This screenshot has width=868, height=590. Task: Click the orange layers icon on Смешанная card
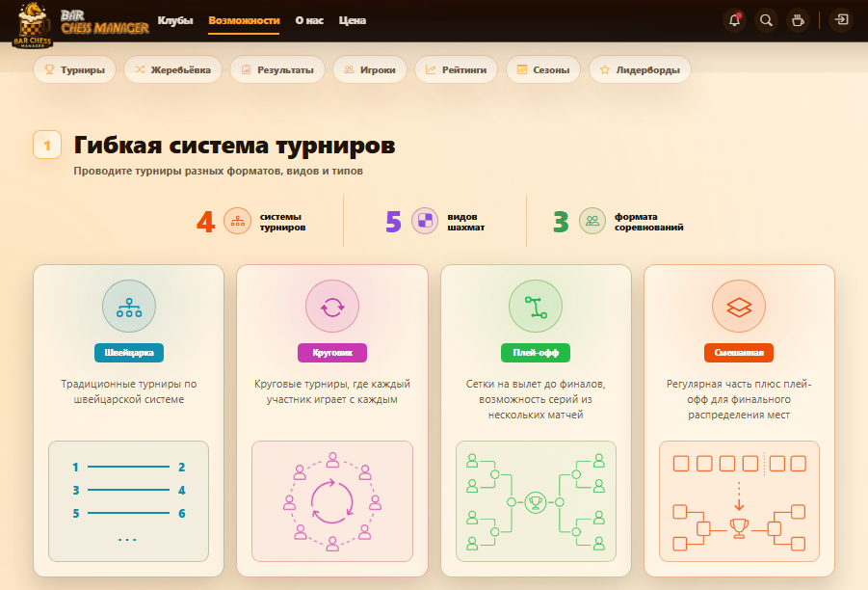pos(739,307)
